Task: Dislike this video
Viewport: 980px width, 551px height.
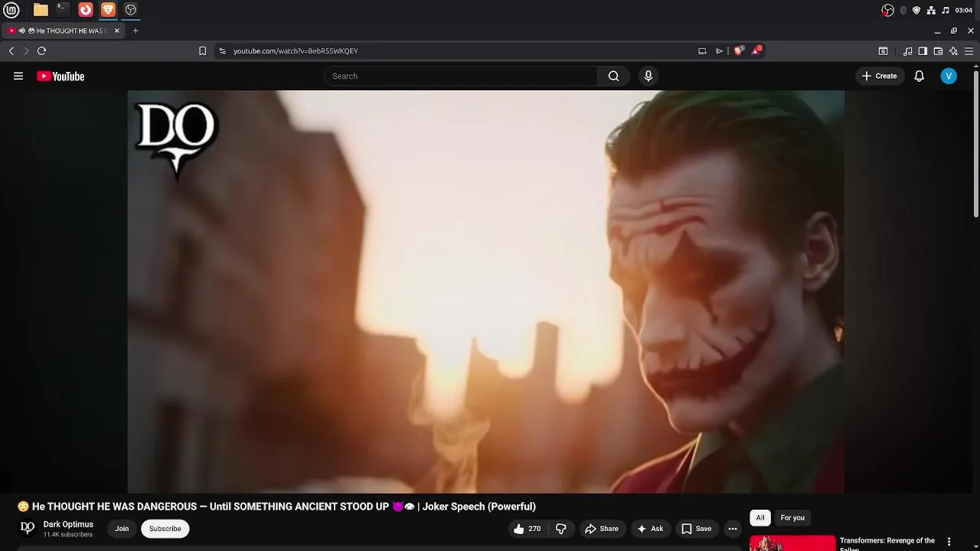Action: (561, 529)
